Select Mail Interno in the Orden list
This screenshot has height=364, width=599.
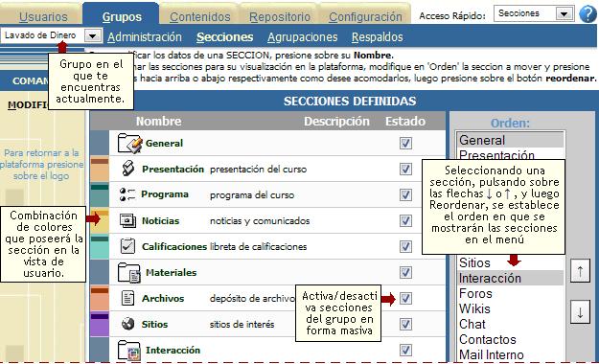coord(510,354)
